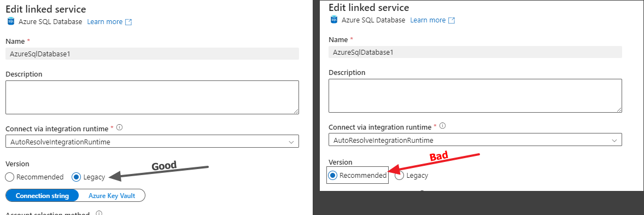Open the external link icon beside right Learn more

point(452,20)
